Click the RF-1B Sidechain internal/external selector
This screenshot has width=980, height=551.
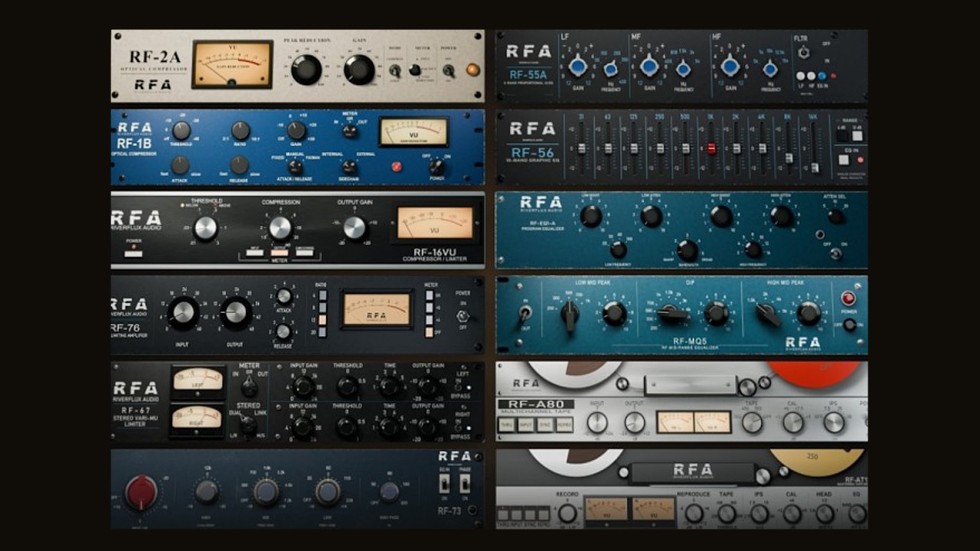tap(349, 166)
